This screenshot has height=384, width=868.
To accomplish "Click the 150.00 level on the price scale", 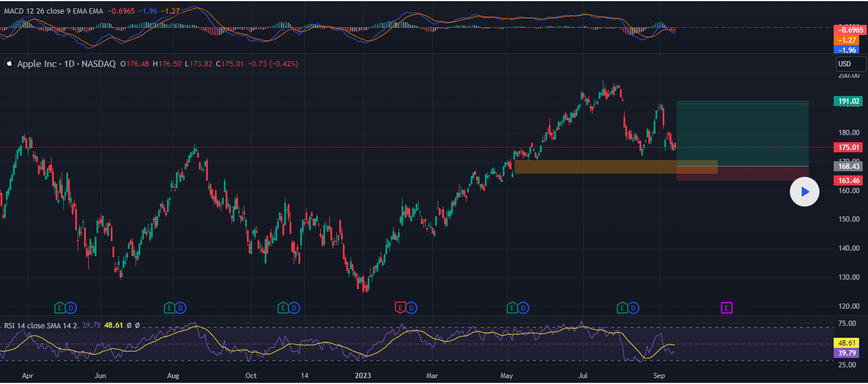I will click(848, 219).
